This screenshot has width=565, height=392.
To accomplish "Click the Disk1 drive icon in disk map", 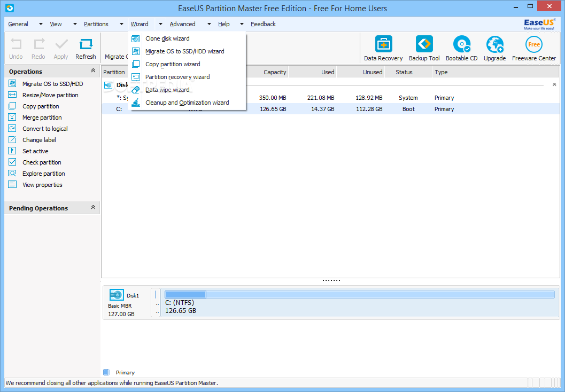I will (x=117, y=295).
